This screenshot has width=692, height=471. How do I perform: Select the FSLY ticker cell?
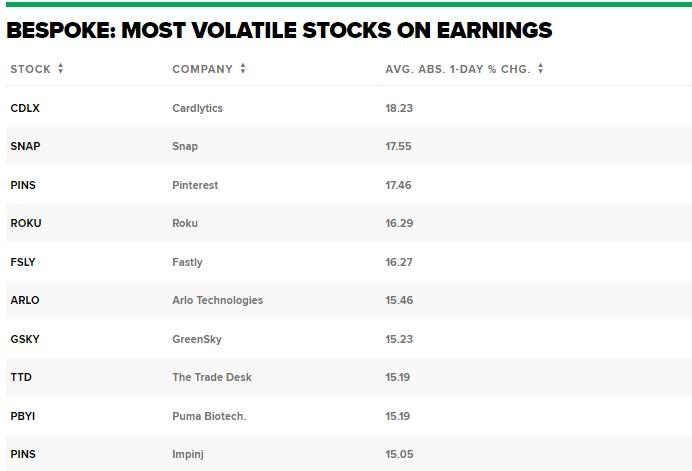(x=23, y=262)
